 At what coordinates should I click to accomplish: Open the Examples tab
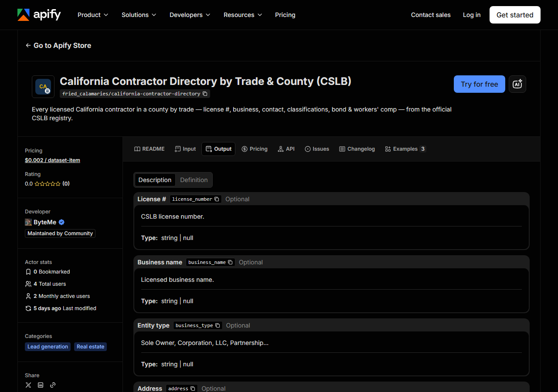tap(405, 149)
